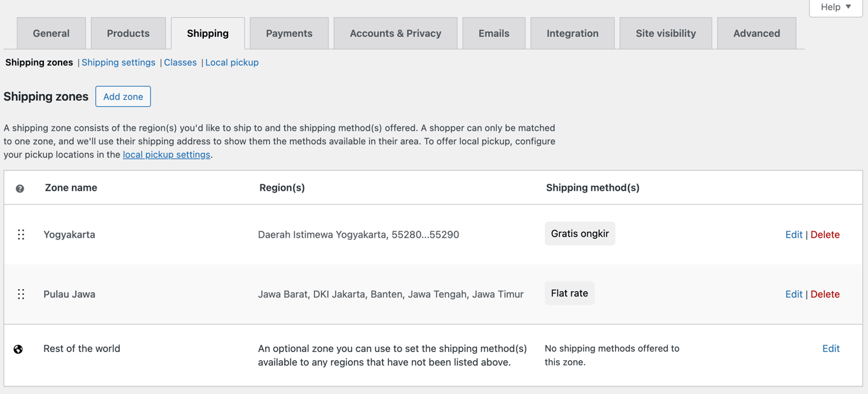Screen dimensions: 868x394
Task: Edit the Yogyakarta shipping zone
Action: pyautogui.click(x=794, y=234)
